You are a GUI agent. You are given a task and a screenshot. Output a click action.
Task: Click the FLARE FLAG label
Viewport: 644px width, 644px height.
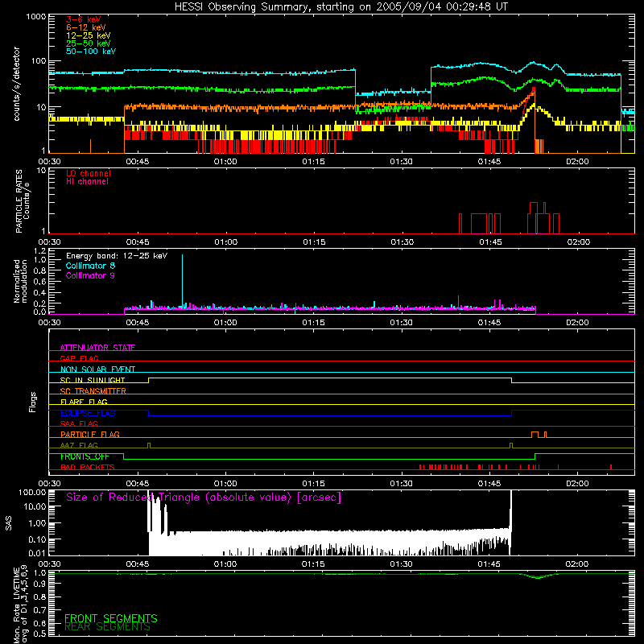click(x=84, y=402)
